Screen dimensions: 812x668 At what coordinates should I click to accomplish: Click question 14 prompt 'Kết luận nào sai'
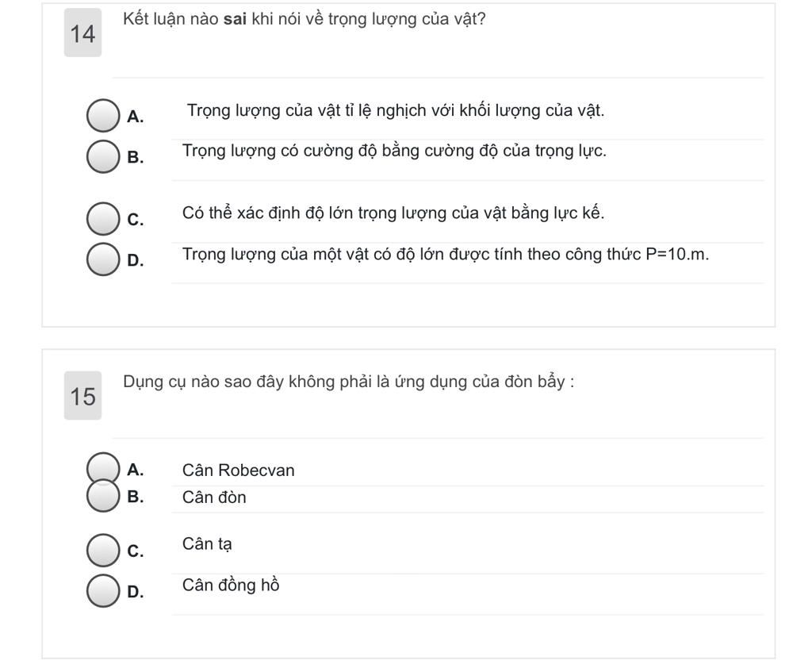click(x=304, y=20)
